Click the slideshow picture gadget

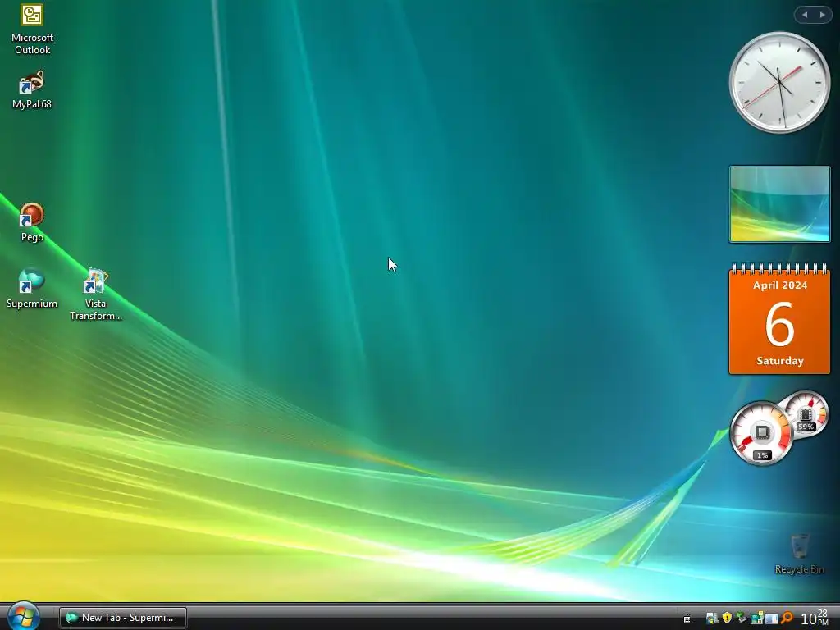click(779, 204)
